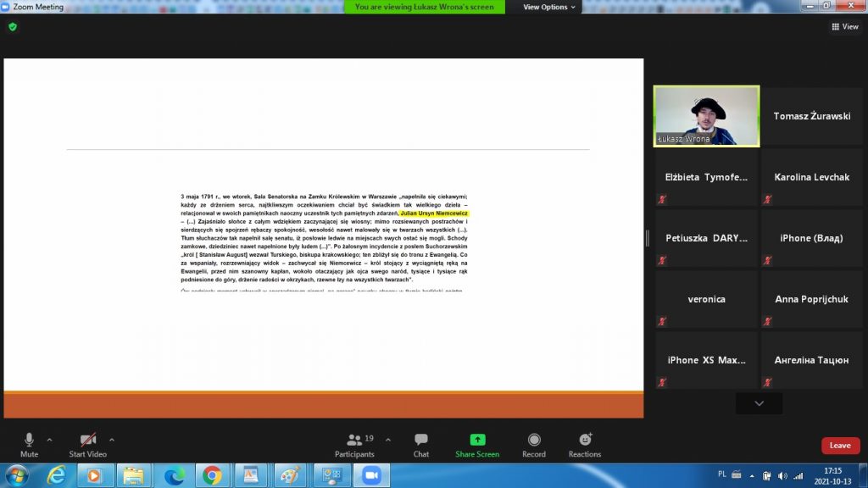The width and height of the screenshot is (868, 488).
Task: Open audio options arrow next to Mute
Action: point(49,440)
